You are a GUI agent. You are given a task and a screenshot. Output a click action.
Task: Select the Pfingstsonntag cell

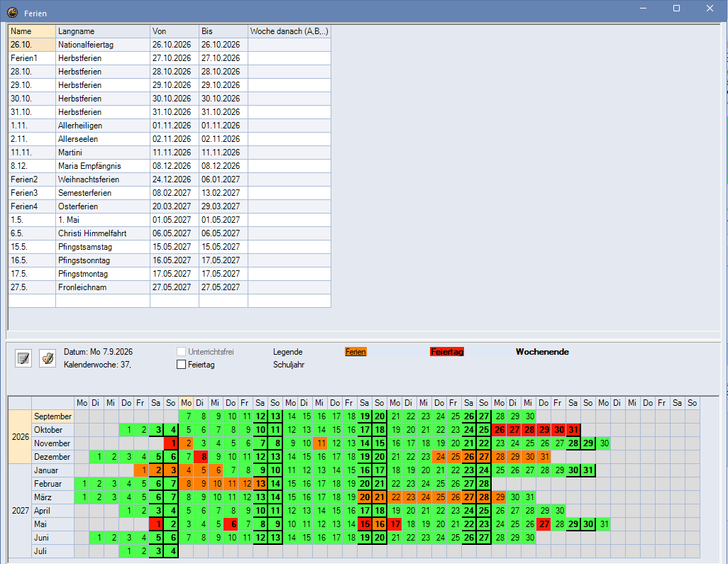[103, 260]
